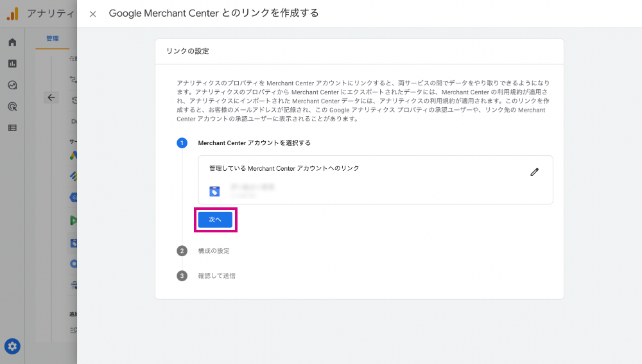Click the リンクの設定 heading
642x364 pixels.
point(187,51)
